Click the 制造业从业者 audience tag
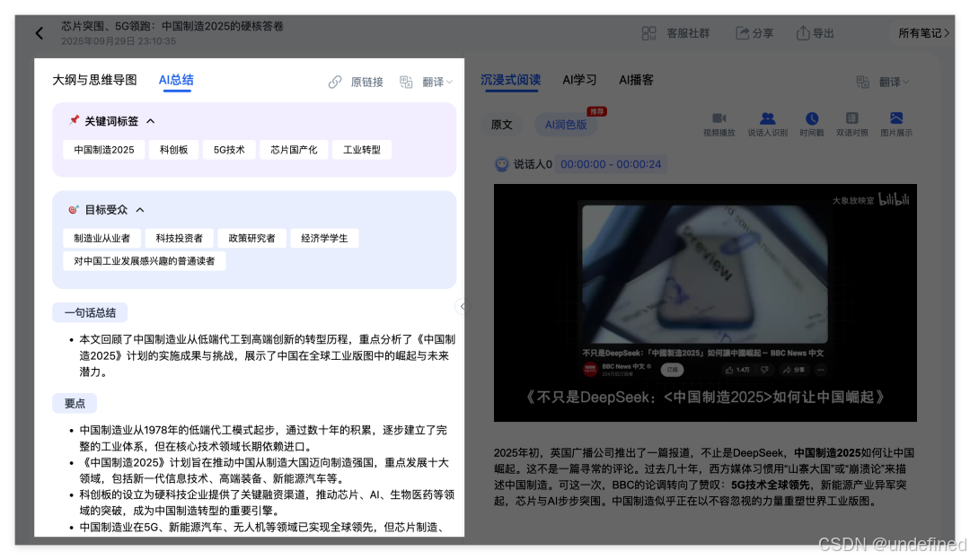Viewport: 970px width, 560px height. [x=102, y=238]
